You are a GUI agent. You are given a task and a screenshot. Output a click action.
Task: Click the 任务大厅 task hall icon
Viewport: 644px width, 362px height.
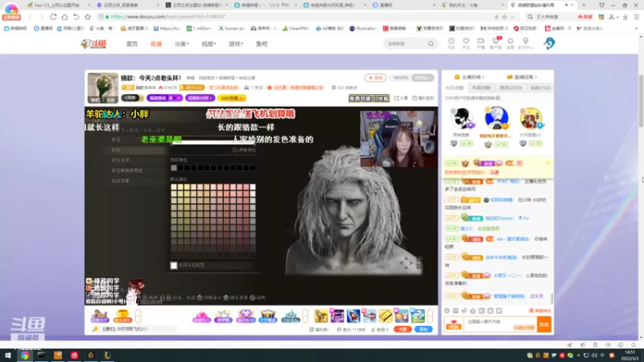(x=99, y=316)
